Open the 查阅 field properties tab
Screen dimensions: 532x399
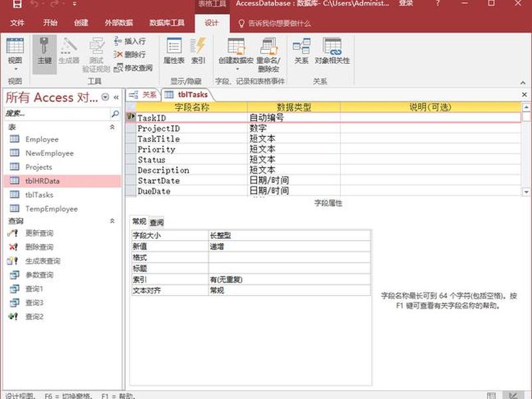[x=156, y=223]
